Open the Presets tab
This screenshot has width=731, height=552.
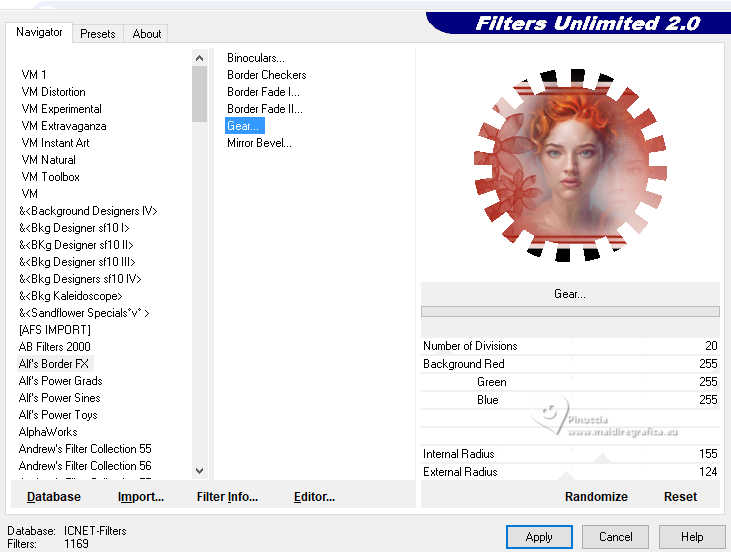pyautogui.click(x=97, y=34)
